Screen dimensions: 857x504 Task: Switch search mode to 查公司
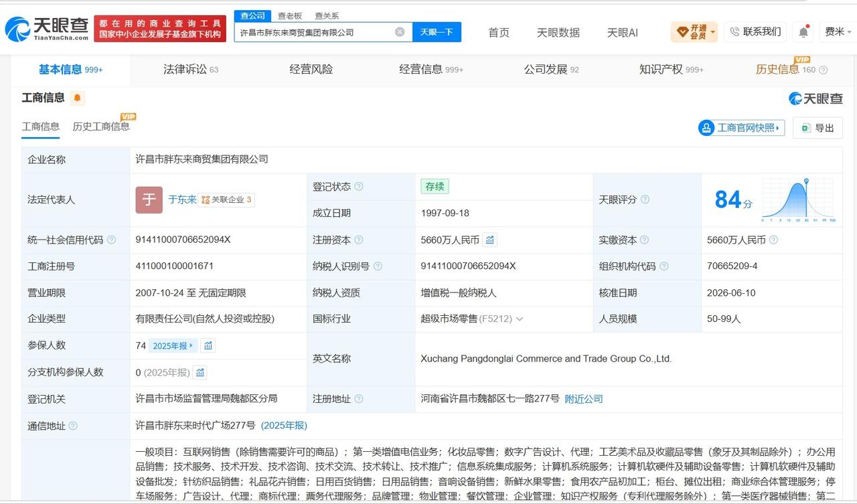click(x=252, y=15)
